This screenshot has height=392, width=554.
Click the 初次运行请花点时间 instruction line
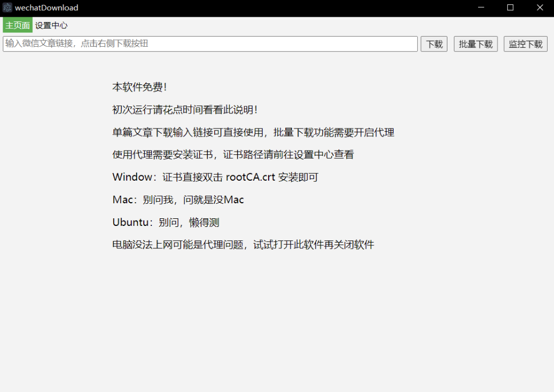[x=185, y=110]
